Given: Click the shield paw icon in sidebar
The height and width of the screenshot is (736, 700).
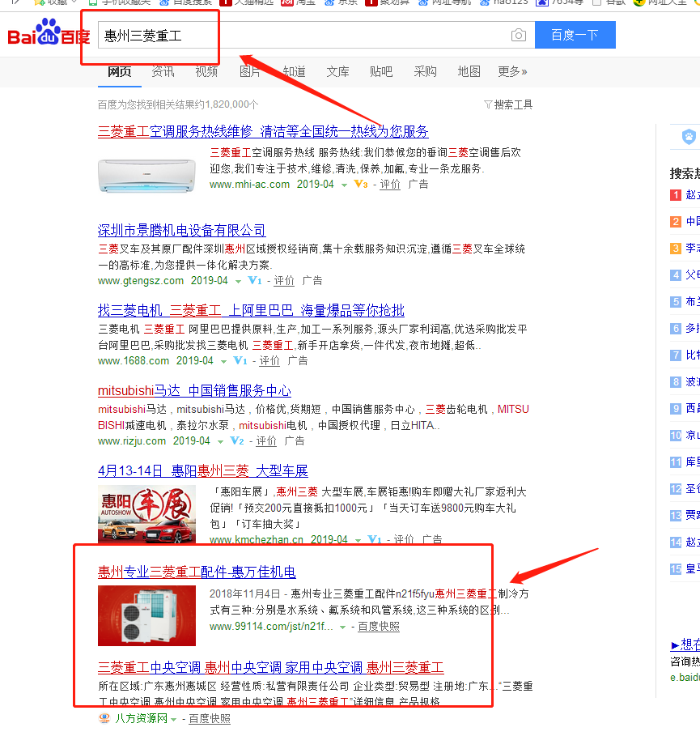Looking at the screenshot, I should coord(689,137).
